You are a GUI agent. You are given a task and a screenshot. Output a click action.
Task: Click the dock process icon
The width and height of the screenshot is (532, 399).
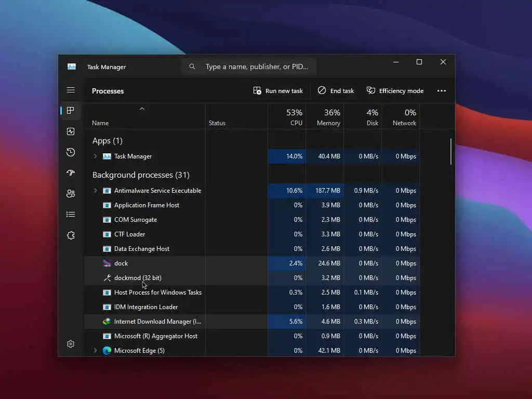107,263
